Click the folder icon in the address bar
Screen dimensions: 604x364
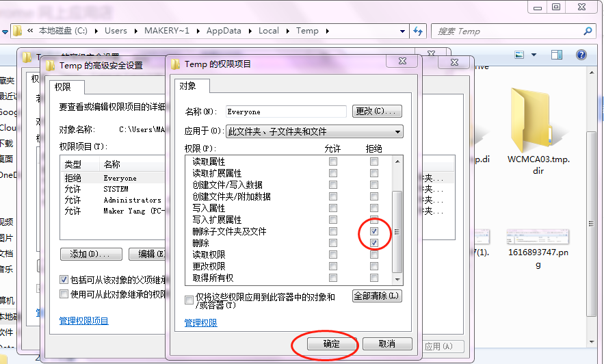click(x=18, y=31)
